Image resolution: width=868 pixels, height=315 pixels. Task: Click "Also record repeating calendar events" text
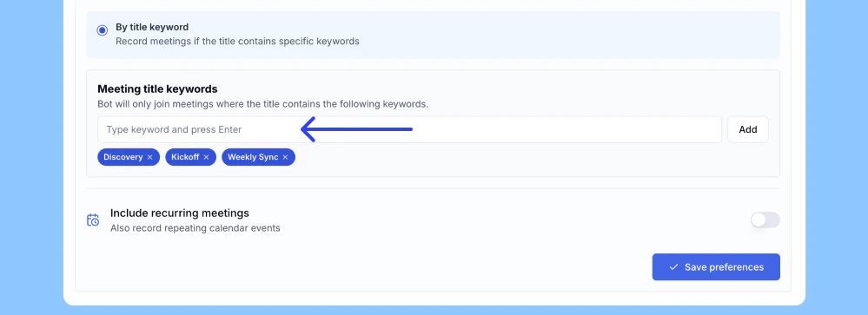coord(195,227)
